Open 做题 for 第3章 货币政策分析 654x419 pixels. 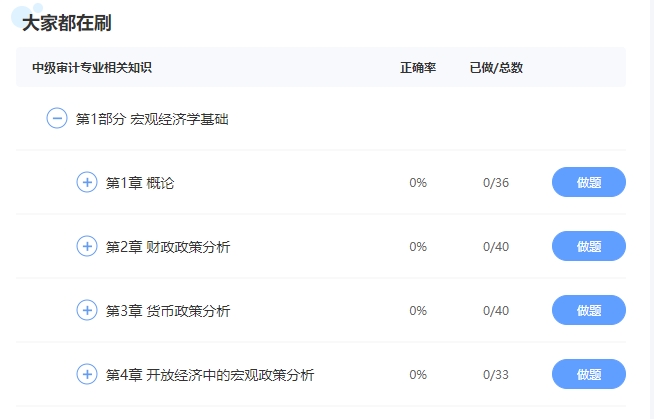click(x=589, y=310)
